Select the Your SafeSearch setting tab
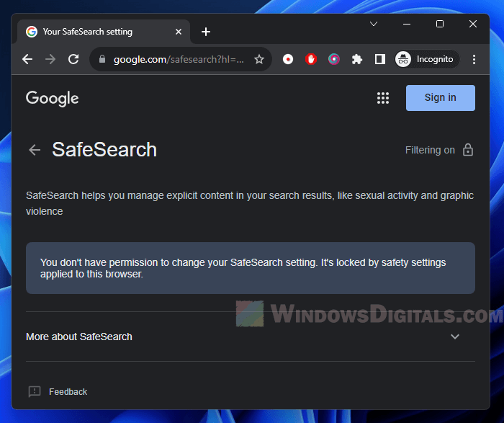This screenshot has height=423, width=504. (x=104, y=32)
